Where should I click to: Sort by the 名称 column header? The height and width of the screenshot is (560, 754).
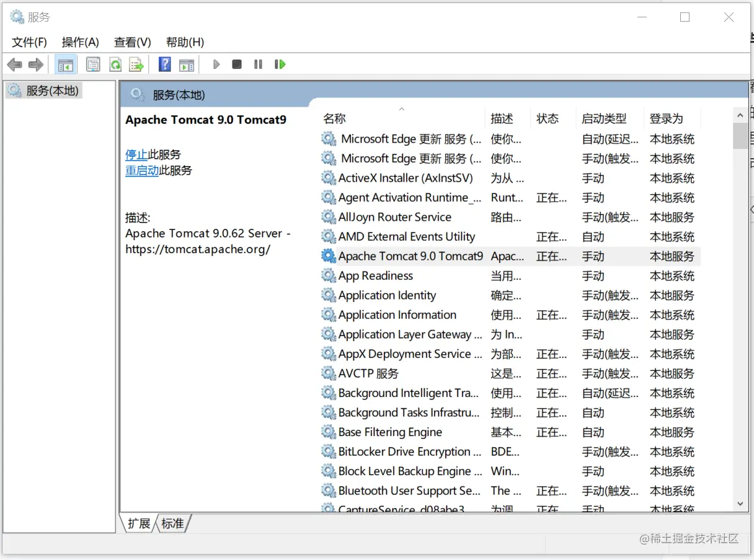click(401, 118)
